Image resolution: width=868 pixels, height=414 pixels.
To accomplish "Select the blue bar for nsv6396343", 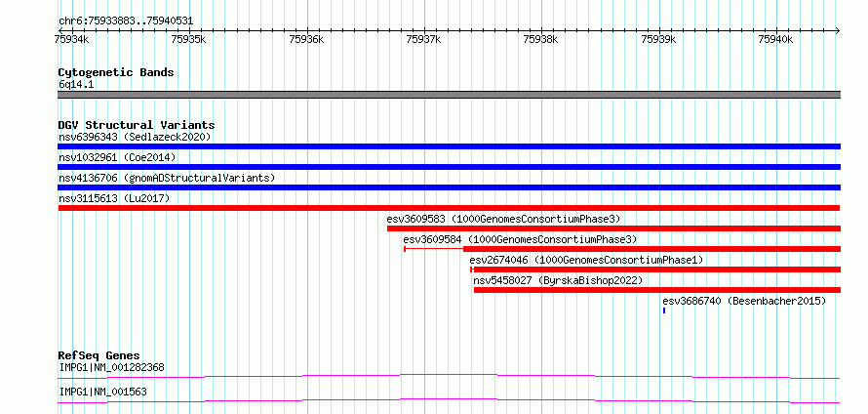I will [449, 146].
